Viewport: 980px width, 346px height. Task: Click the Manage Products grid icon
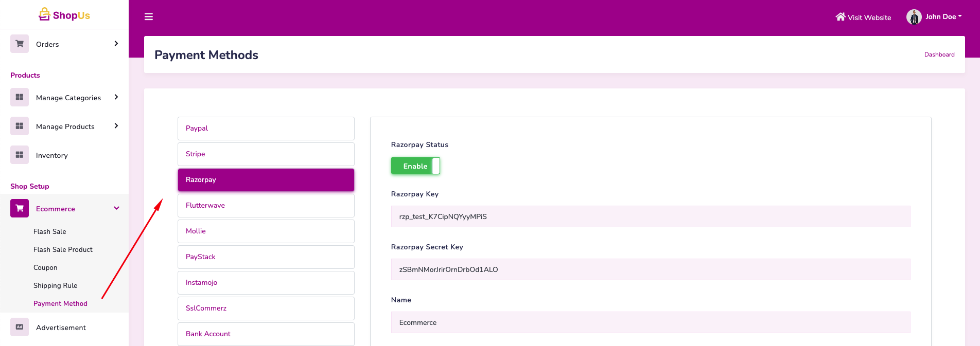click(x=20, y=126)
